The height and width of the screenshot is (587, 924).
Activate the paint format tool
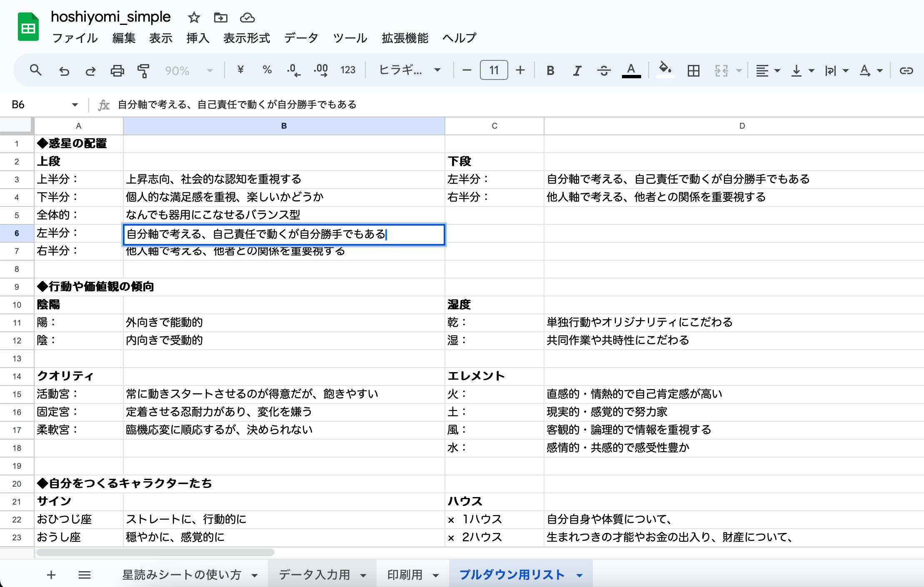143,71
